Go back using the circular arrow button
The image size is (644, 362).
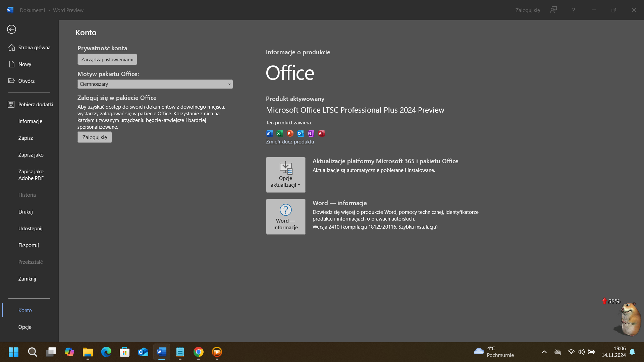click(11, 29)
